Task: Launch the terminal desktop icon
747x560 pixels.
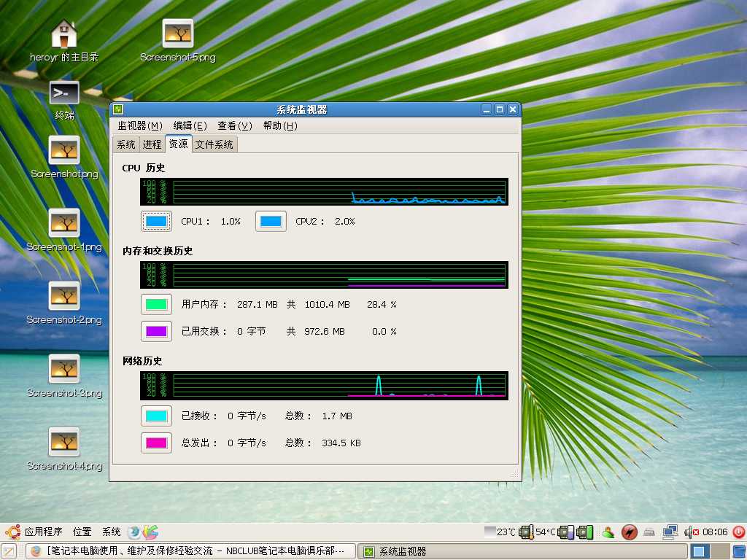Action: (x=64, y=93)
